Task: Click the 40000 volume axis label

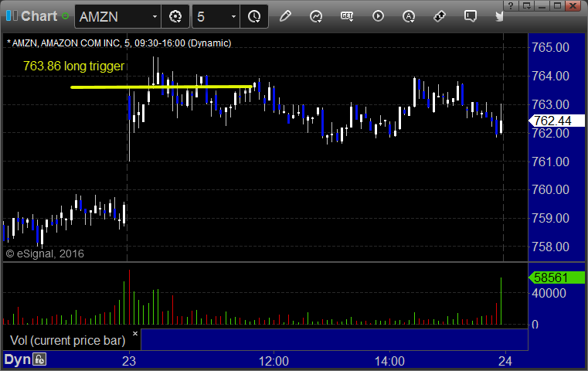Action: 549,293
